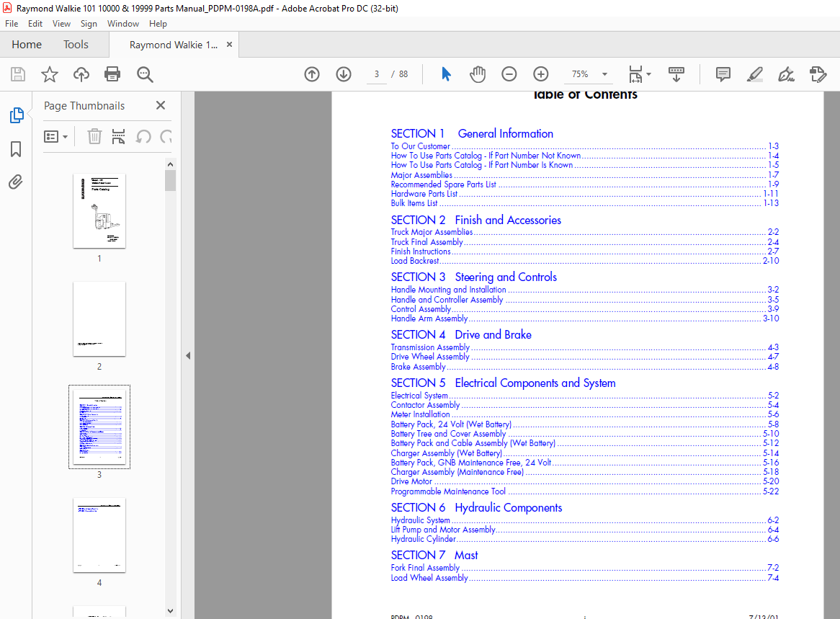
Task: Switch to the Tools tab
Action: coord(76,45)
